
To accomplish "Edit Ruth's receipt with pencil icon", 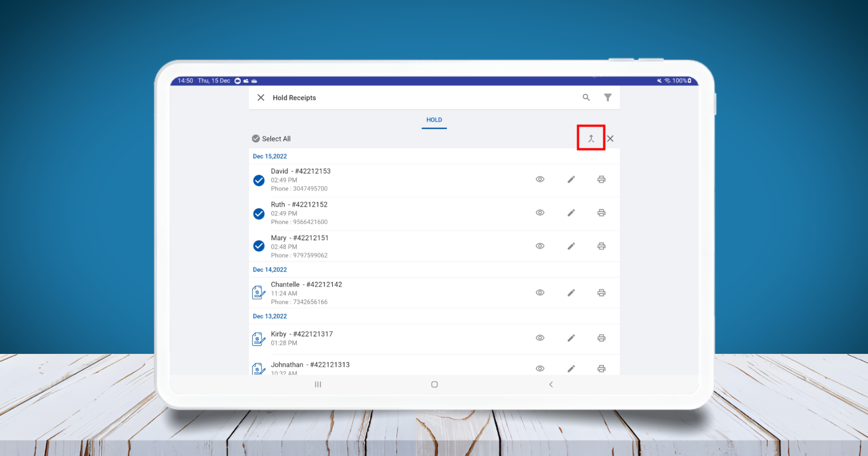I will [x=571, y=213].
